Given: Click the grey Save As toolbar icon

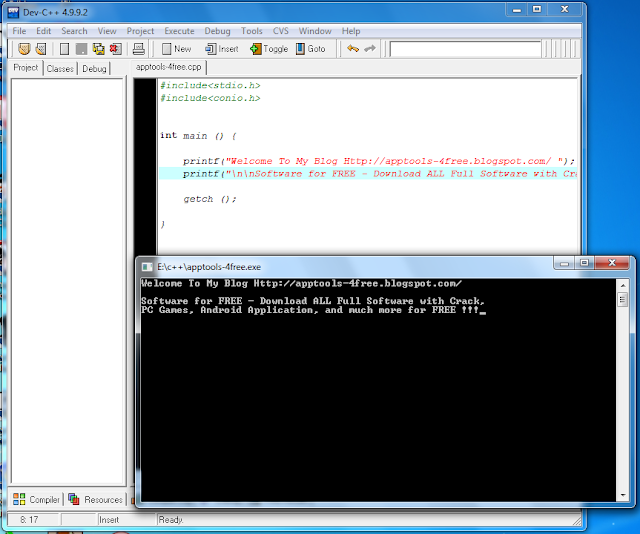Looking at the screenshot, I should (x=81, y=49).
